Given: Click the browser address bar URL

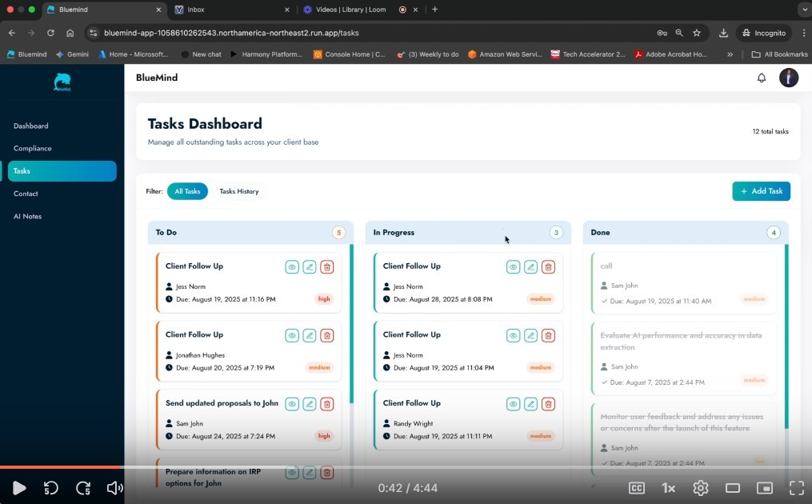Looking at the screenshot, I should click(231, 33).
